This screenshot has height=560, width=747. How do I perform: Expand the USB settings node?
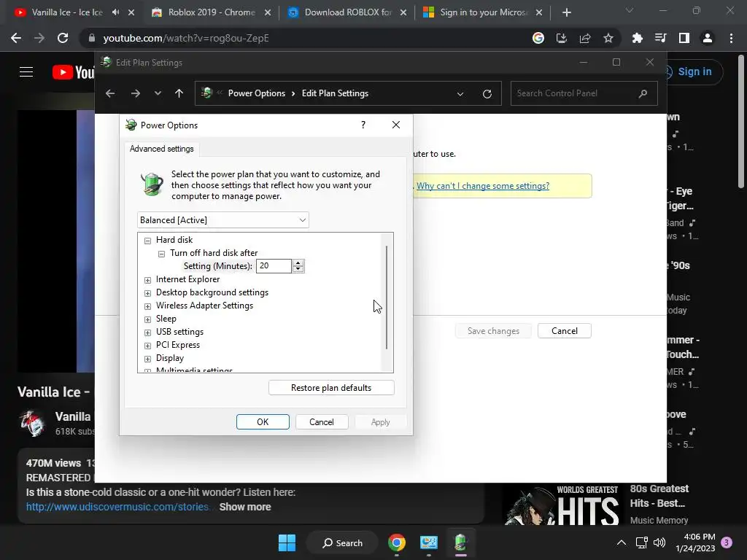click(147, 332)
